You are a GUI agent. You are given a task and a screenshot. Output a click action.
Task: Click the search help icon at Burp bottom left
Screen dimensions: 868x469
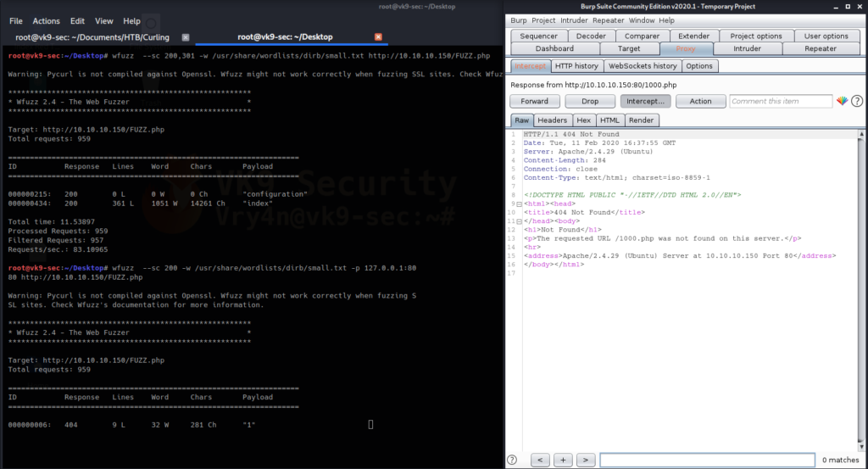(x=512, y=460)
